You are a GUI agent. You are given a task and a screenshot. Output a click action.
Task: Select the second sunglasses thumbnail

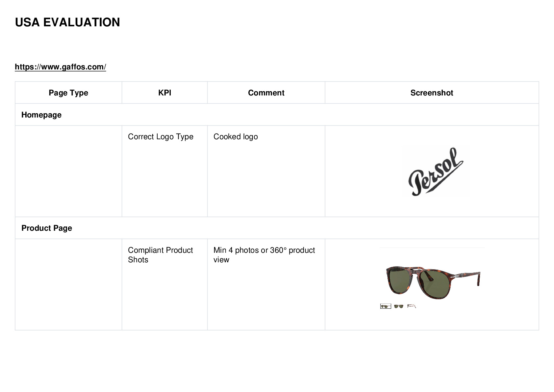coord(399,306)
